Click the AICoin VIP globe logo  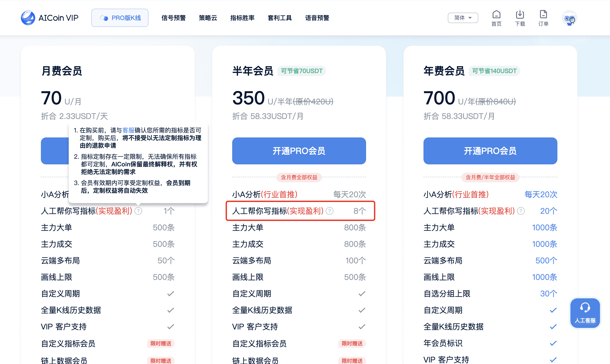tap(28, 18)
